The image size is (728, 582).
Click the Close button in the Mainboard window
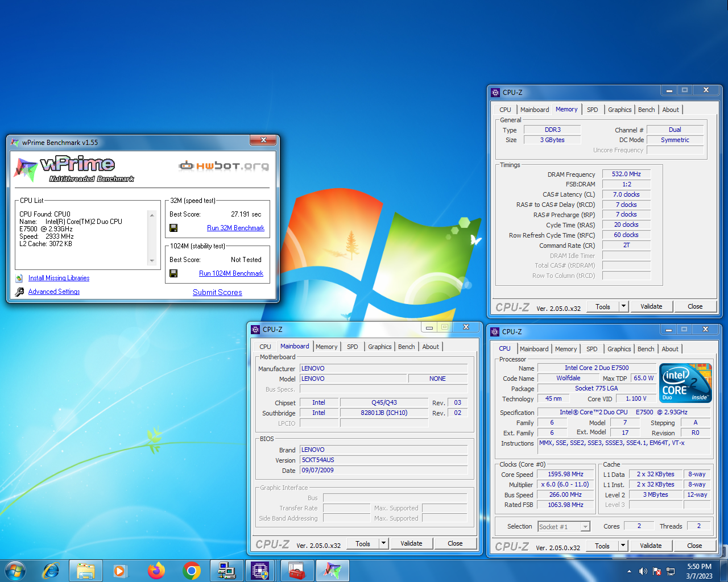coord(455,543)
